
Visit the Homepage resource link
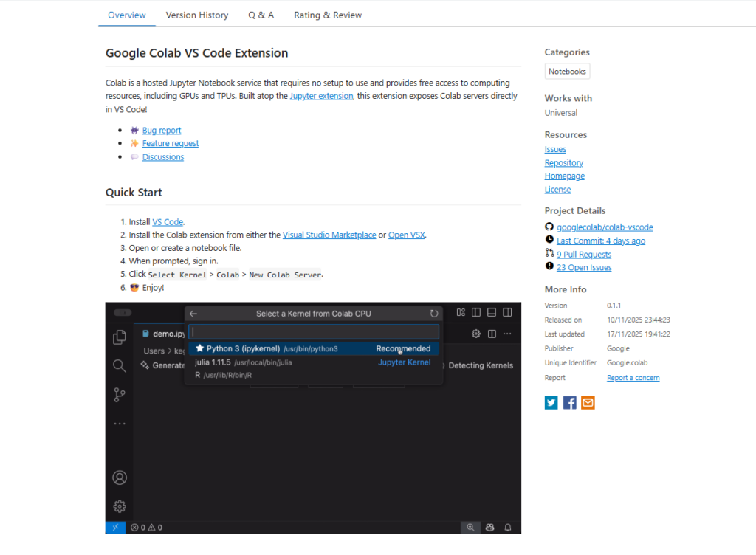click(565, 176)
